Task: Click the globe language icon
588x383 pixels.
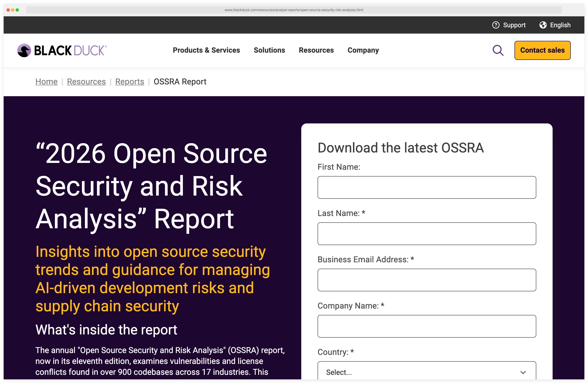Action: [x=543, y=25]
